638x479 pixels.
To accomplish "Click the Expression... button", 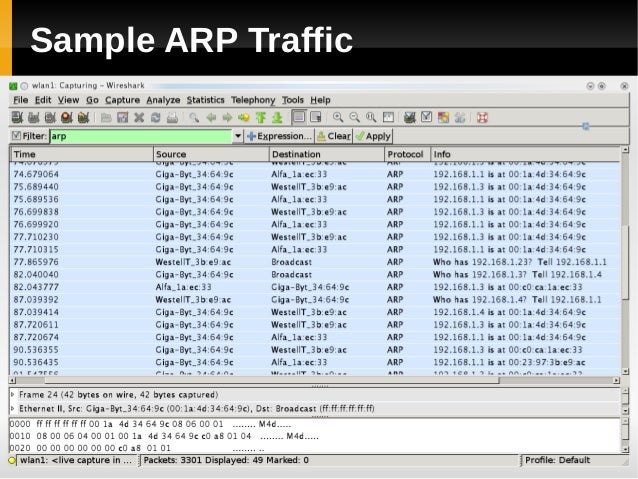I will (x=279, y=136).
